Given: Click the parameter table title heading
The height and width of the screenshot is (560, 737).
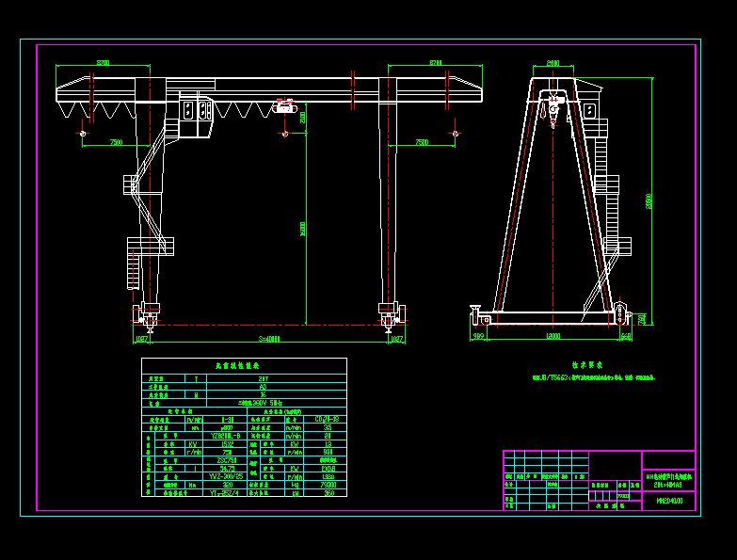Looking at the screenshot, I should click(237, 365).
